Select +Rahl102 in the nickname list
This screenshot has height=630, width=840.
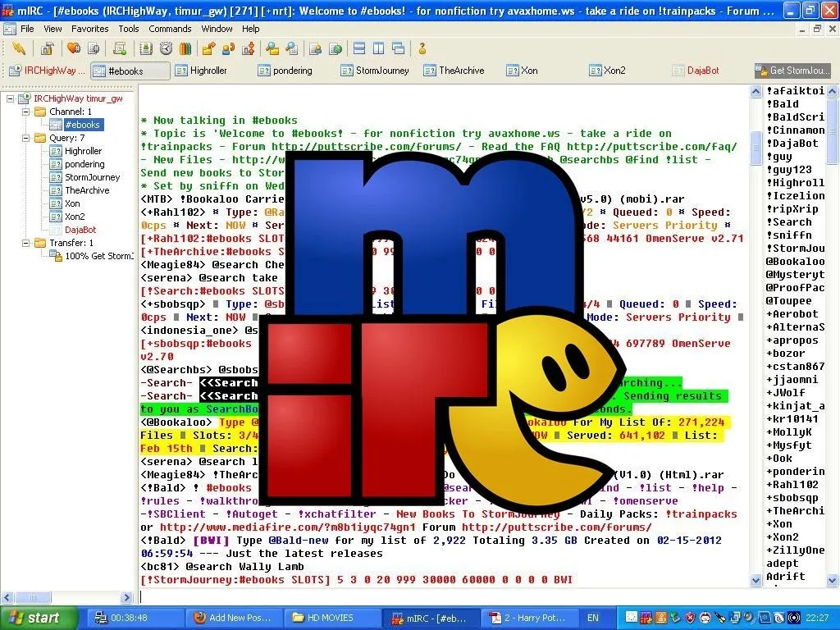[x=792, y=485]
